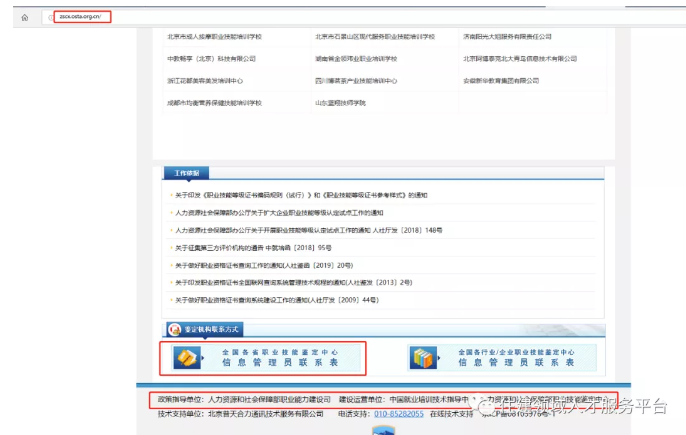Open 四川省蒙顶山茶产业技能培训中心 entry

pos(356,81)
